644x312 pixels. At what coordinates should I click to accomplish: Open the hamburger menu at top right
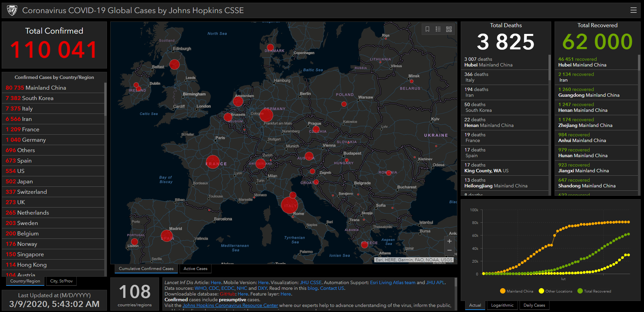[x=633, y=10]
